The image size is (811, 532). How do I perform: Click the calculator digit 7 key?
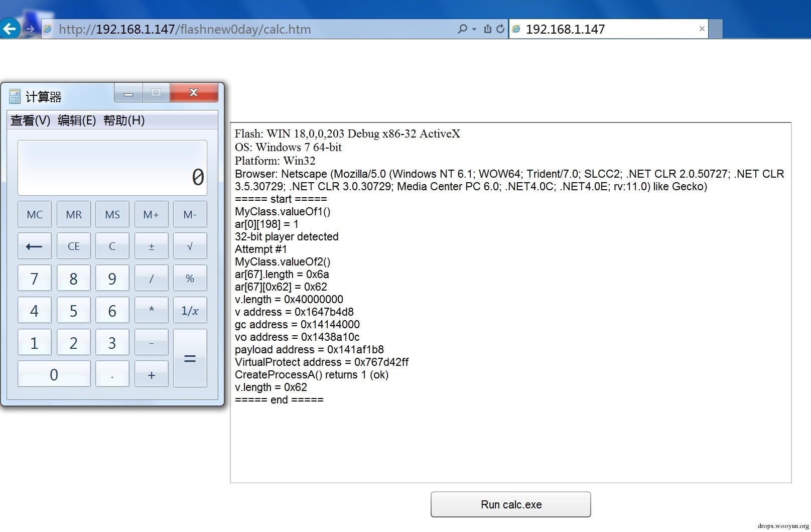tap(35, 278)
